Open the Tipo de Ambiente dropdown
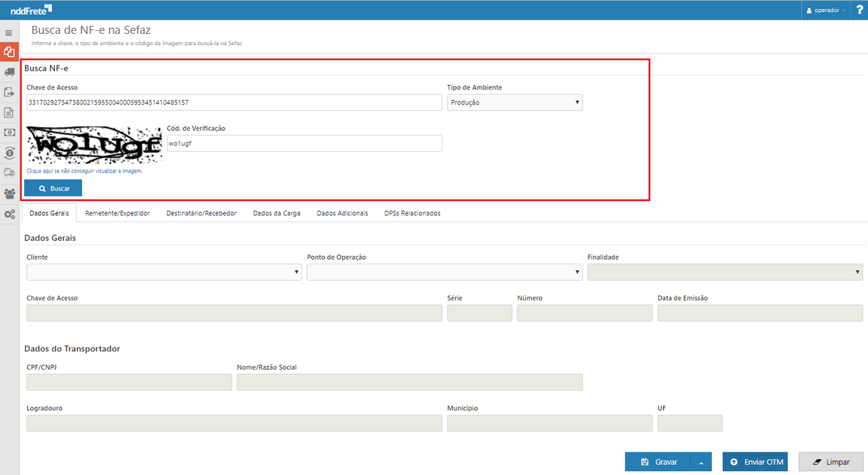The height and width of the screenshot is (475, 868). (x=515, y=102)
